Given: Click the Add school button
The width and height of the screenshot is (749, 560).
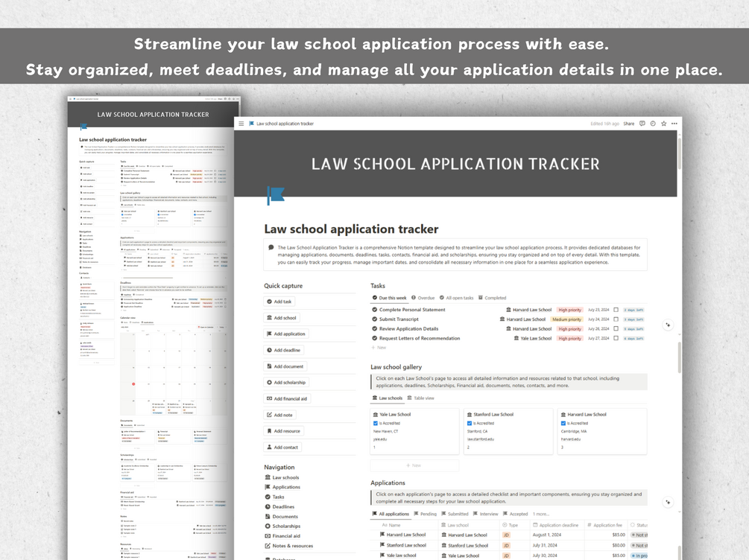Looking at the screenshot, I should pyautogui.click(x=282, y=318).
